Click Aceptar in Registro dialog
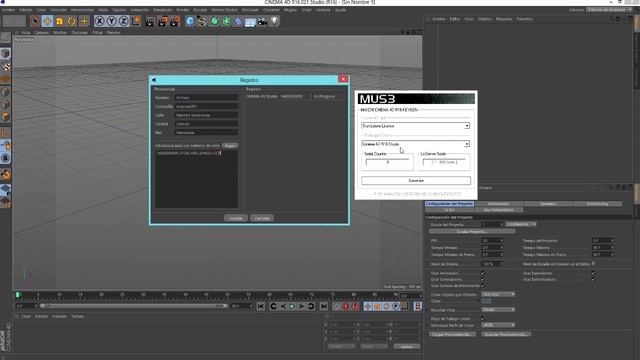The image size is (640, 360). point(236,218)
